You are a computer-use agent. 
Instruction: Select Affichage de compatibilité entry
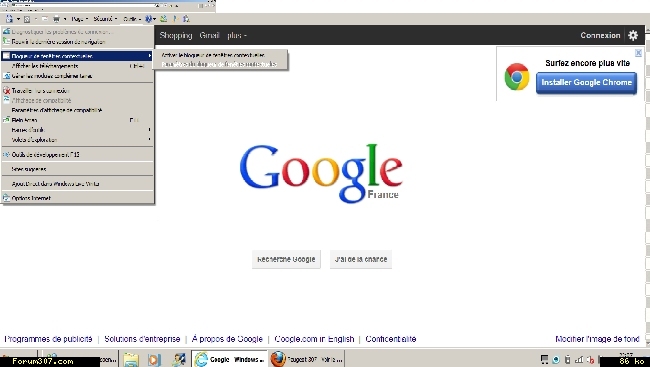(x=78, y=100)
